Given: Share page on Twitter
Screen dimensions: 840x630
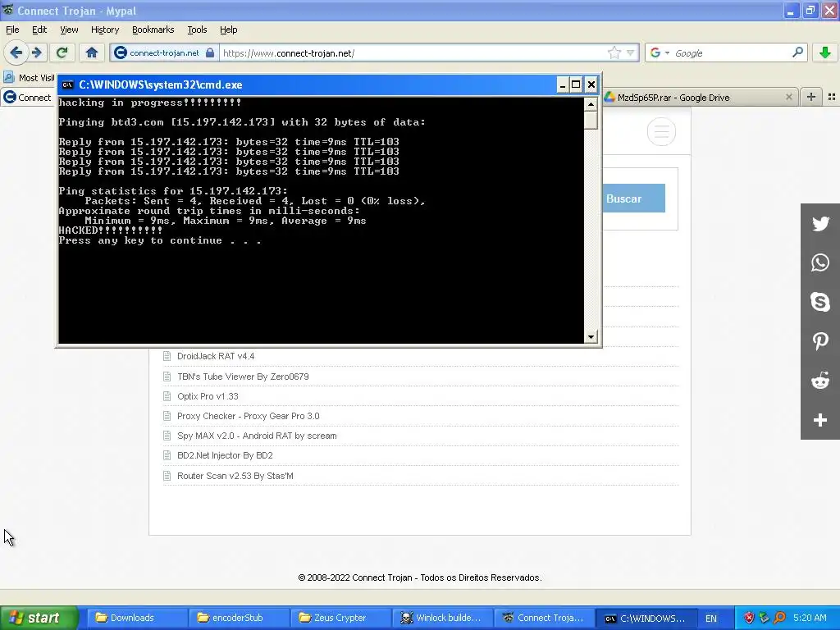Looking at the screenshot, I should pos(820,223).
